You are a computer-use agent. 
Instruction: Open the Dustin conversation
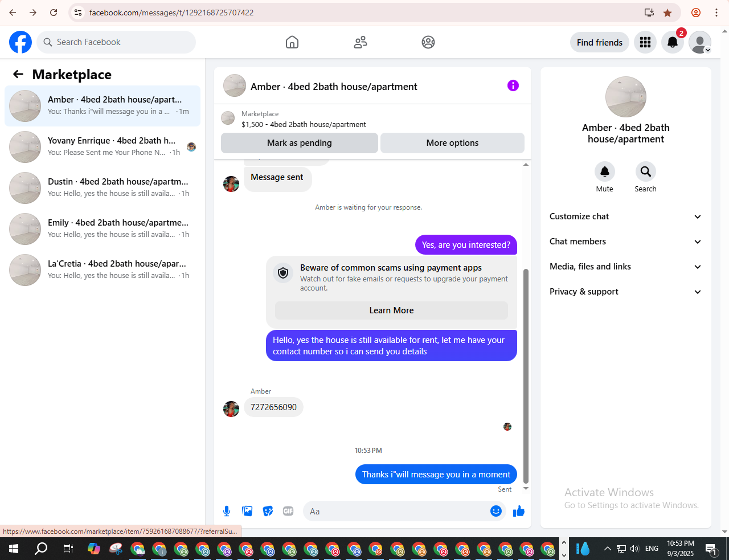click(103, 188)
